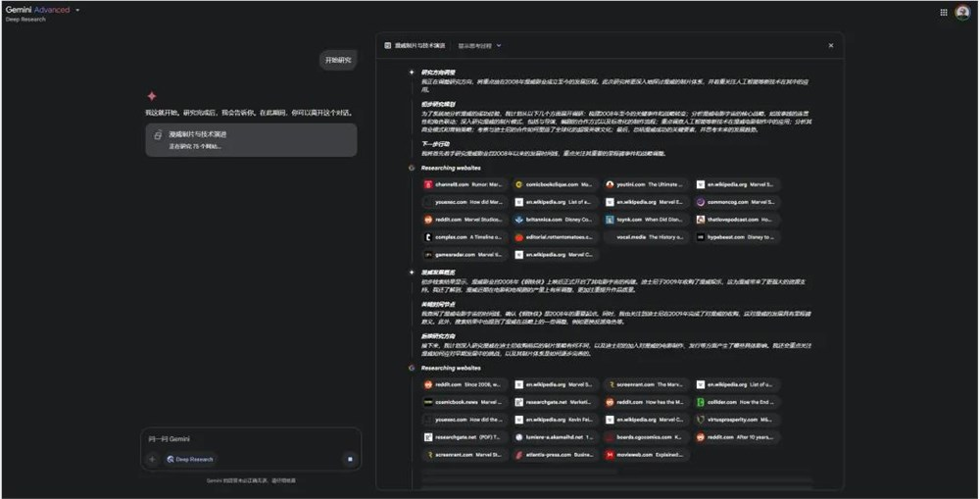The image size is (980, 499).
Task: Open the hypebeast.com Disney to chip
Action: pyautogui.click(x=736, y=237)
